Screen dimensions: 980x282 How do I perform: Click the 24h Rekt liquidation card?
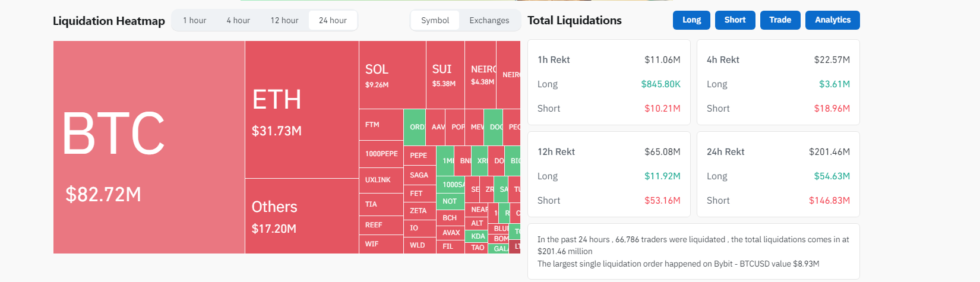coord(777,175)
